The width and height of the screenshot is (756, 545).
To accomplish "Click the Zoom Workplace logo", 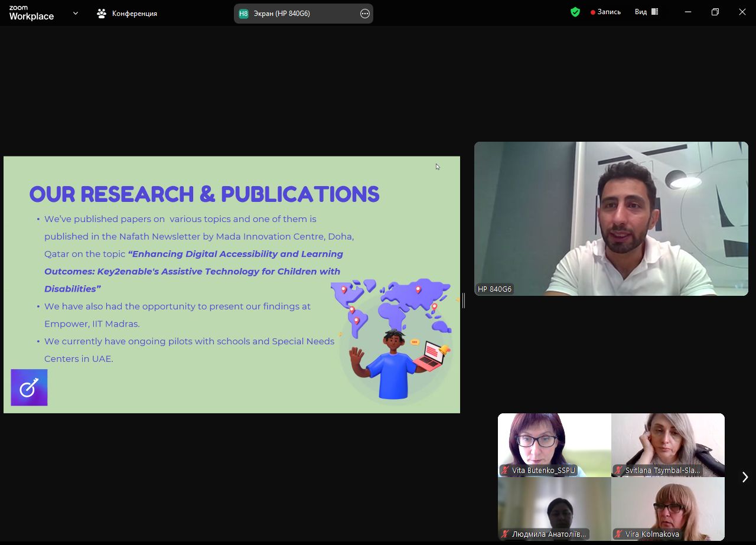I will (31, 13).
